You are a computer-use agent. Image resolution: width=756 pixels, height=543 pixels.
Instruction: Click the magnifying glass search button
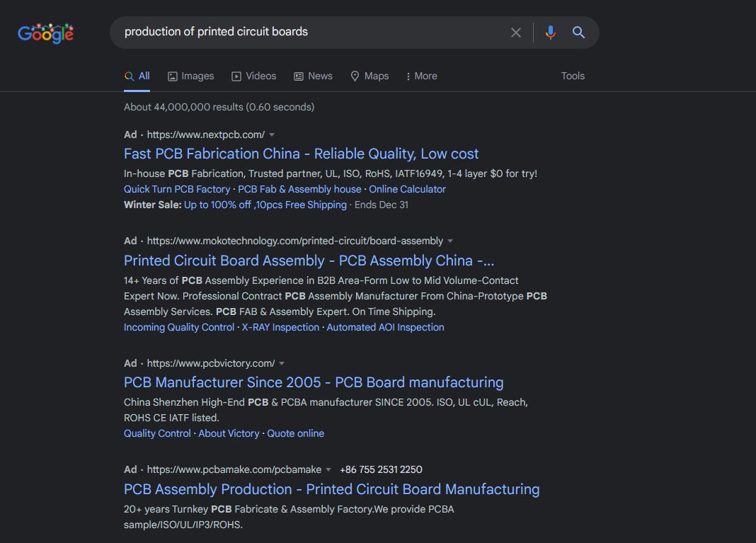[578, 33]
